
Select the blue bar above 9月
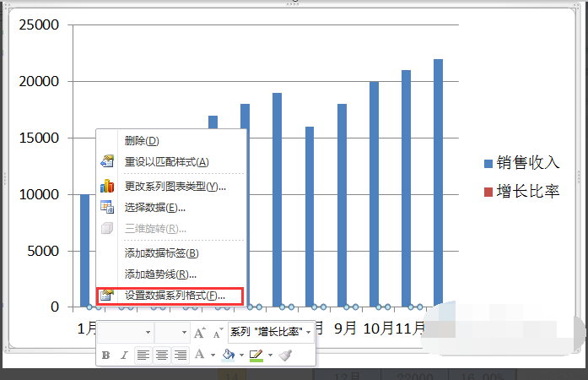pyautogui.click(x=342, y=205)
